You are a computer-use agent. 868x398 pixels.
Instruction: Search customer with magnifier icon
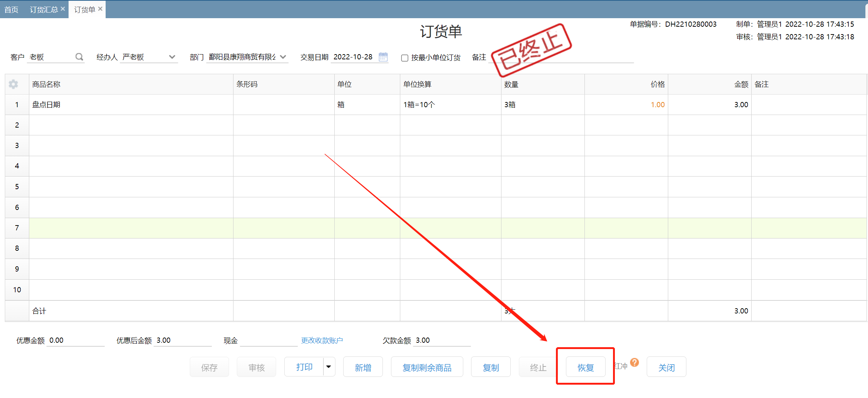tap(79, 57)
